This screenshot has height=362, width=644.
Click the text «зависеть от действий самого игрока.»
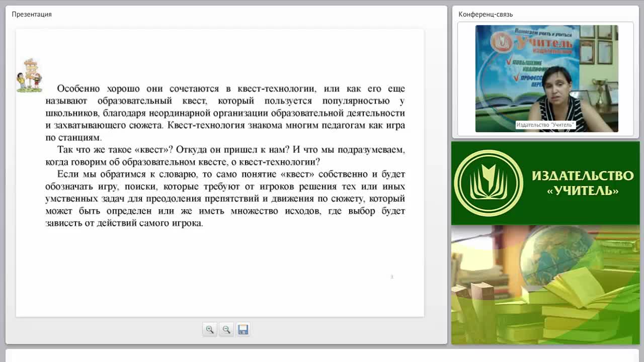click(x=124, y=223)
